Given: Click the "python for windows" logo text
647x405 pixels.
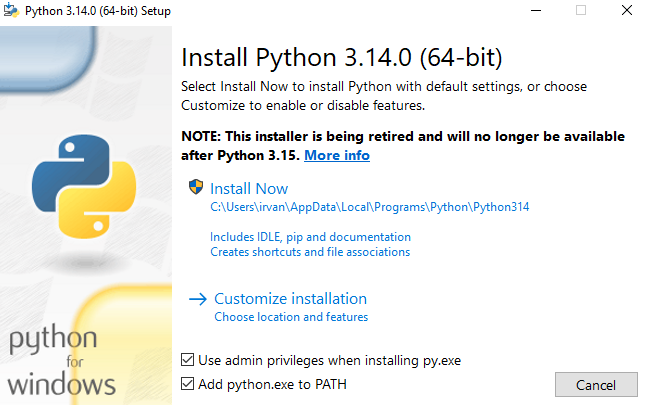Looking at the screenshot, I should [61, 360].
